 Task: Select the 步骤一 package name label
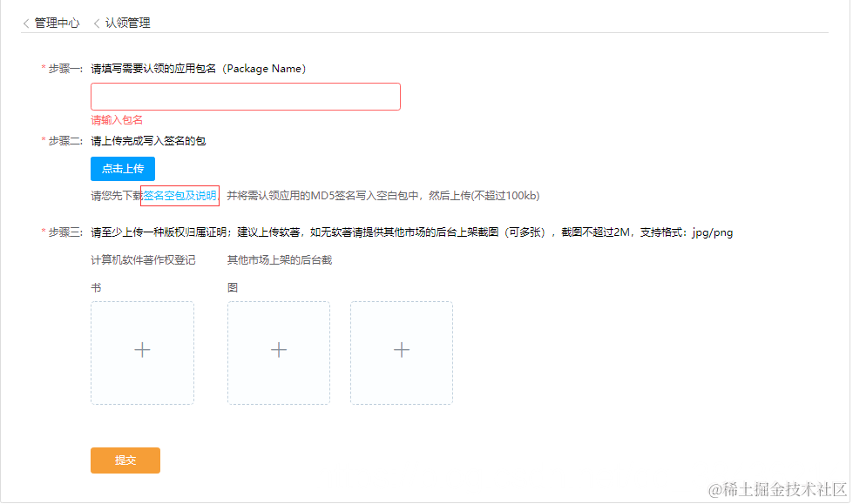[x=64, y=68]
